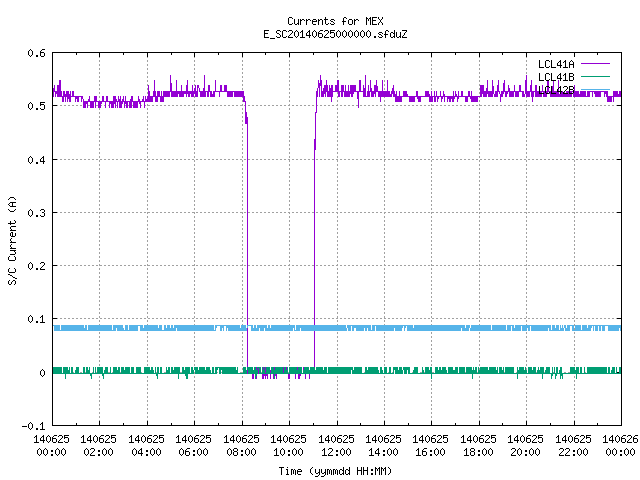Click the x-axis tick '140625 04:00'
The height and width of the screenshot is (480, 640).
point(147,445)
